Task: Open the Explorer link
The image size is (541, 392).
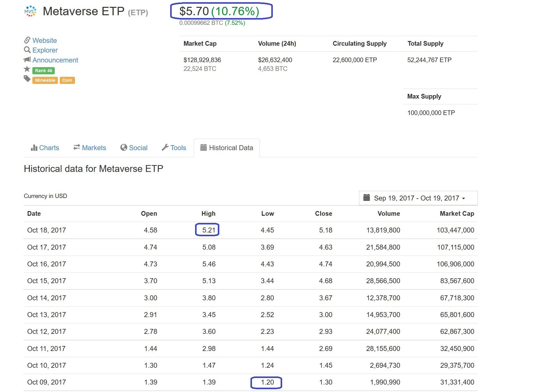Action: 45,50
